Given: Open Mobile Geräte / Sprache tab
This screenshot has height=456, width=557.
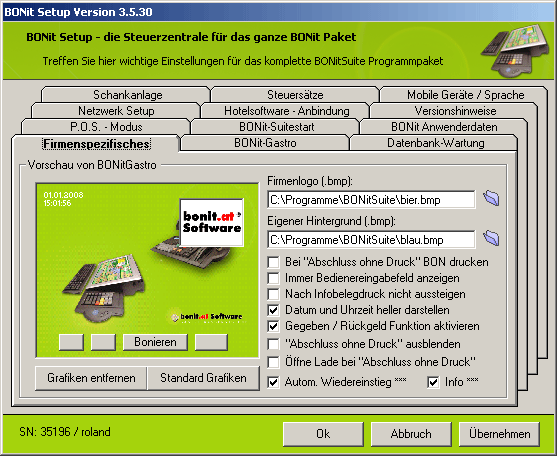Looking at the screenshot, I should pyautogui.click(x=465, y=95).
